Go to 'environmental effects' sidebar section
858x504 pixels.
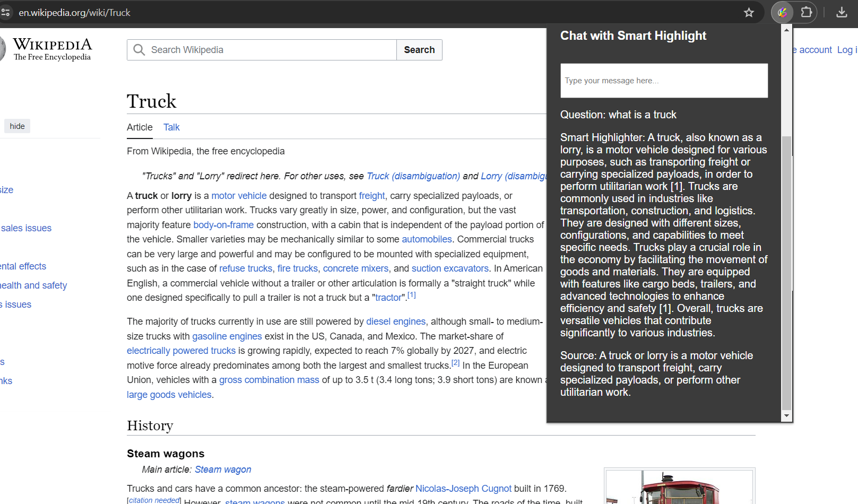click(x=23, y=266)
